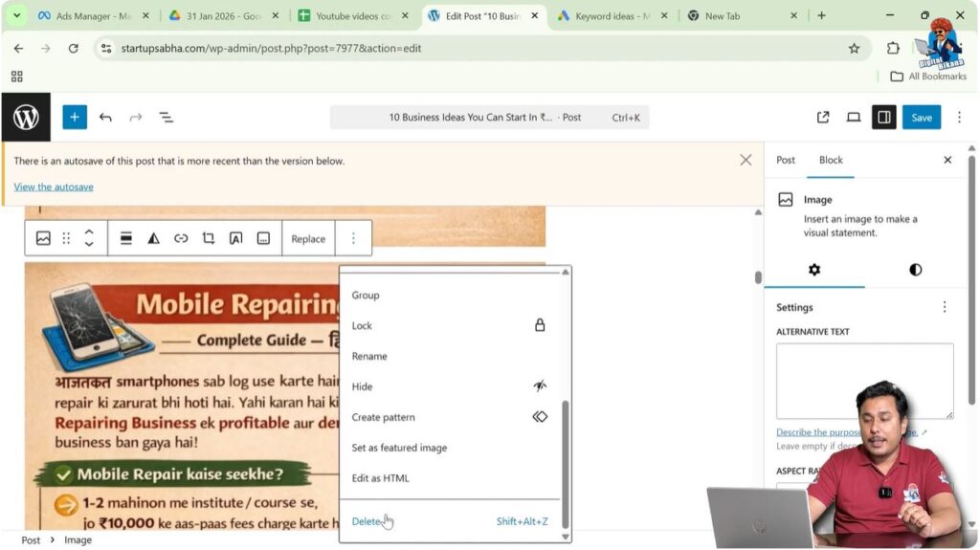The width and height of the screenshot is (980, 550).
Task: Switch to 31 Jan 2026 Google tab
Action: [224, 16]
